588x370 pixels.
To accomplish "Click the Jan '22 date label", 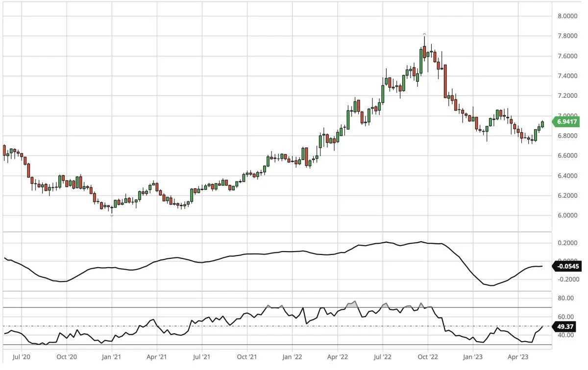I will tap(292, 357).
